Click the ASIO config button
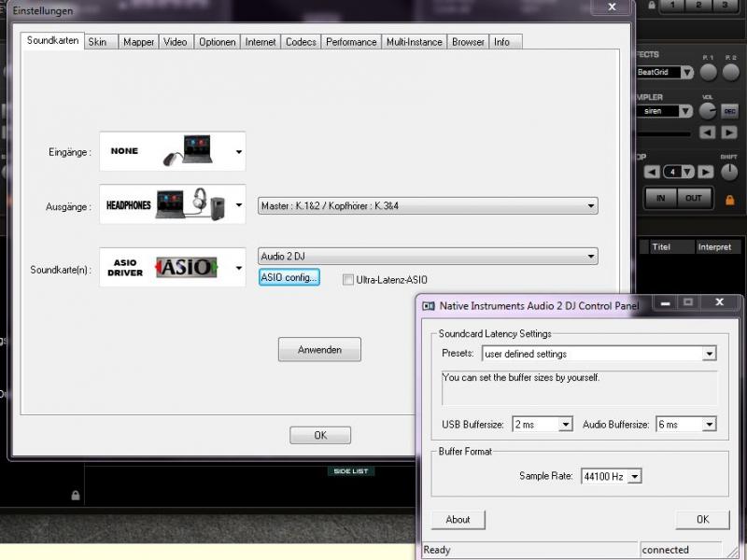This screenshot has width=747, height=560. (x=289, y=277)
